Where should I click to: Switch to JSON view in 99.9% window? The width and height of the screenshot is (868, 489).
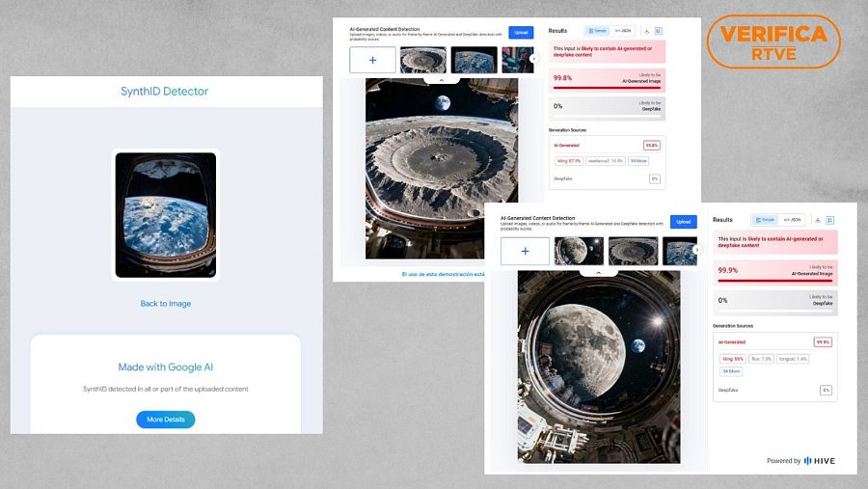pos(792,220)
